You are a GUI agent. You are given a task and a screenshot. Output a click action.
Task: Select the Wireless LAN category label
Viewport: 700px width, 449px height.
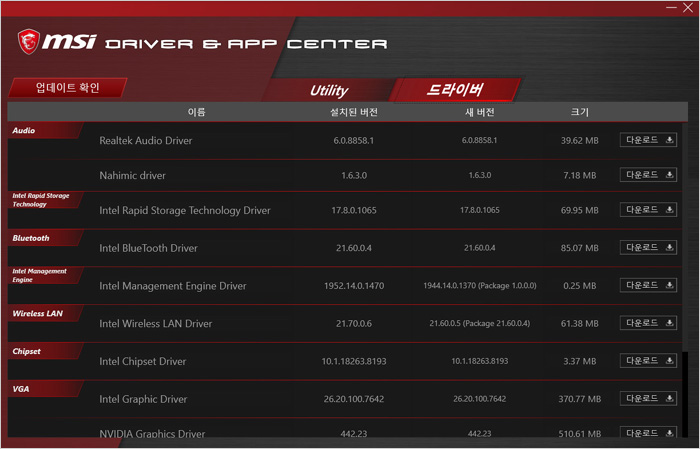[x=38, y=313]
